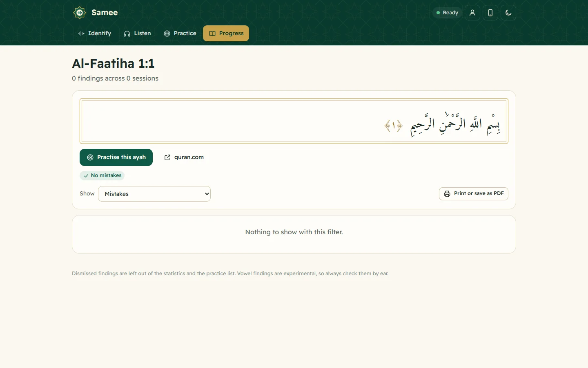Viewport: 588px width, 368px height.
Task: Open the account profile icon
Action: pos(472,13)
